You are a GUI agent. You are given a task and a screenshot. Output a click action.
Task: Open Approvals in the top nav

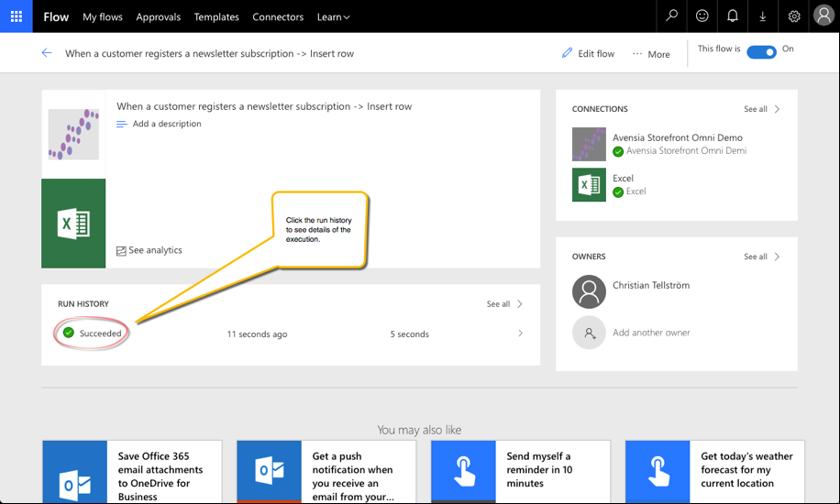158,17
